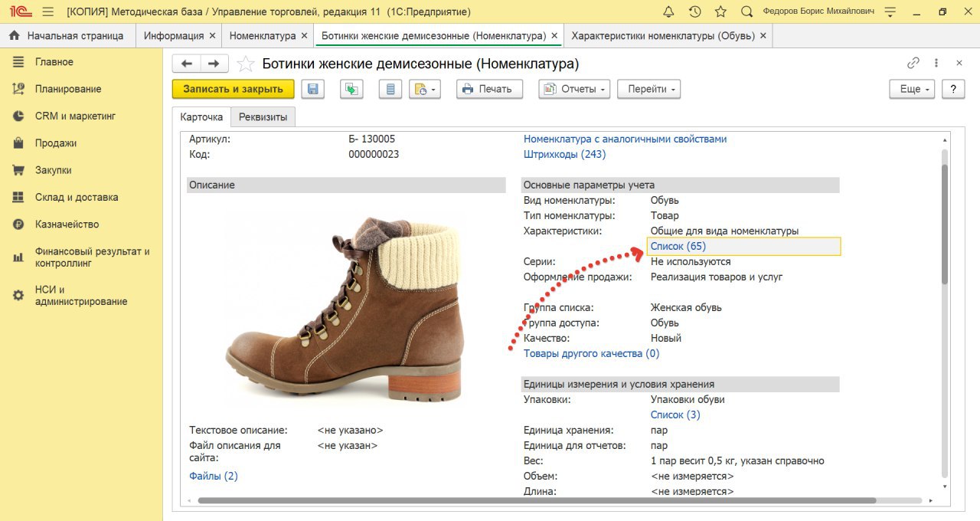This screenshot has width=980, height=521.
Task: Open the Еще dropdown menu
Action: 913,89
